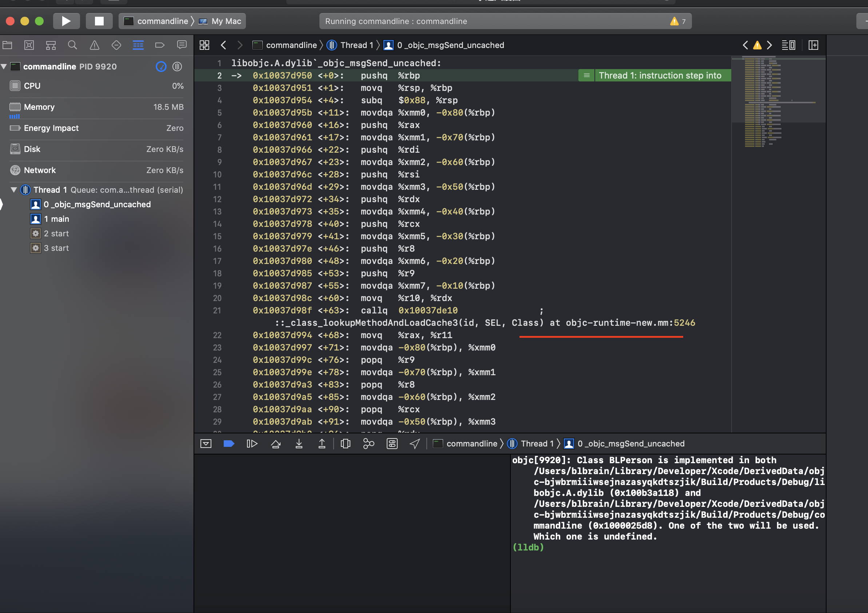Toggle breakpoints activation in debug bar
868x613 pixels.
(x=229, y=444)
